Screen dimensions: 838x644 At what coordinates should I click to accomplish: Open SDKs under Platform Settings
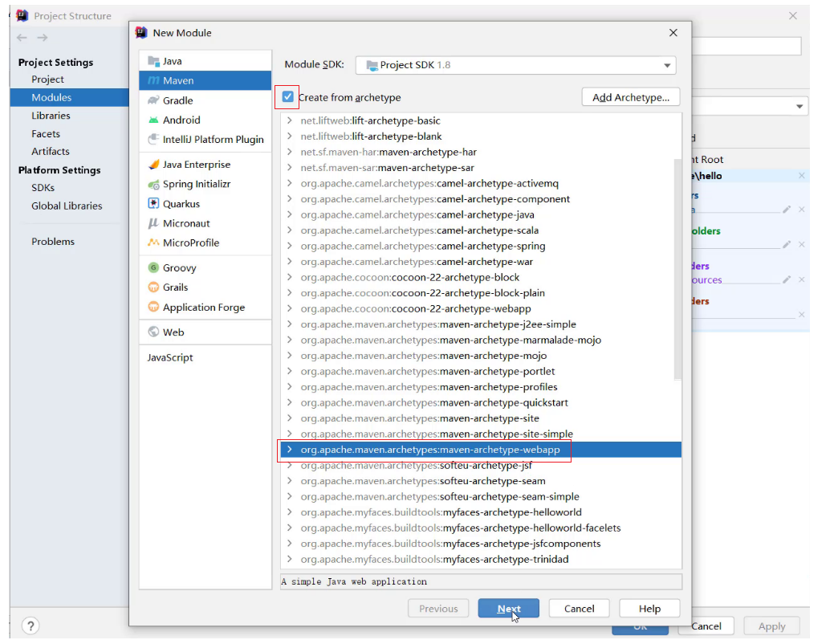click(43, 188)
